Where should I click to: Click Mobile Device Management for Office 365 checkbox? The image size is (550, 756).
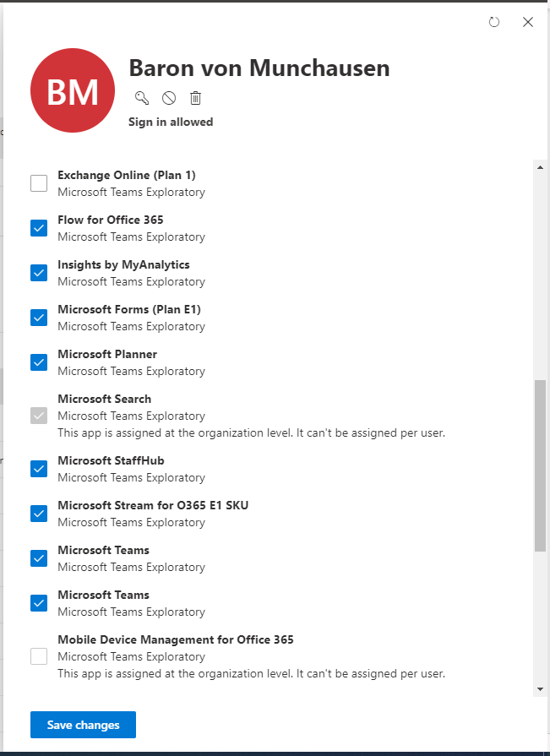click(x=39, y=656)
